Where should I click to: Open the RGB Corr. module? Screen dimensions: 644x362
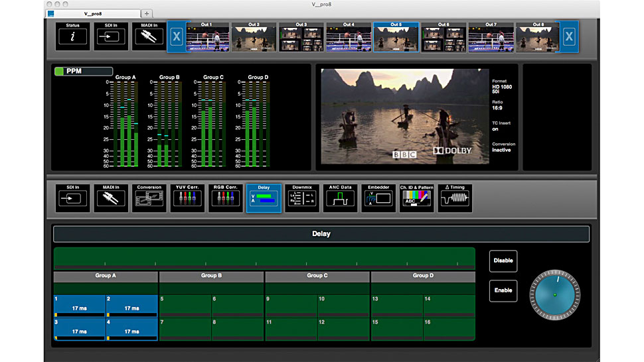click(x=225, y=198)
